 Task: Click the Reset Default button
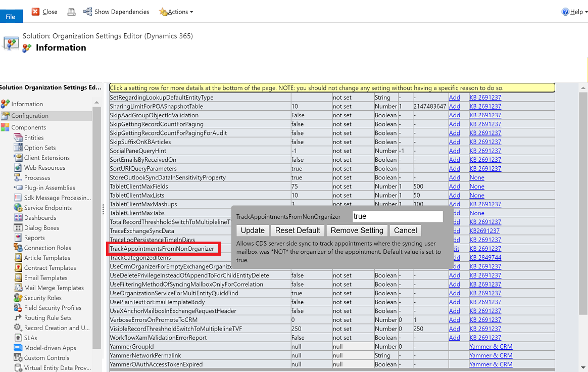click(298, 230)
